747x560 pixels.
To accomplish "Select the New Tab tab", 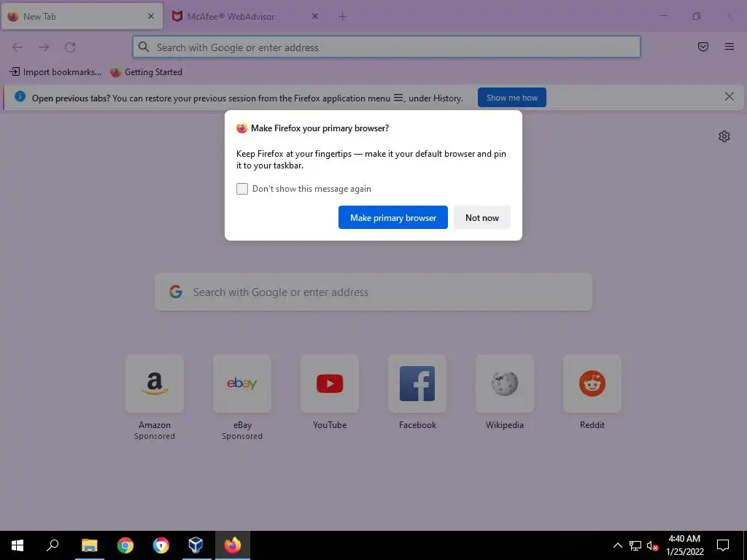I will (82, 16).
